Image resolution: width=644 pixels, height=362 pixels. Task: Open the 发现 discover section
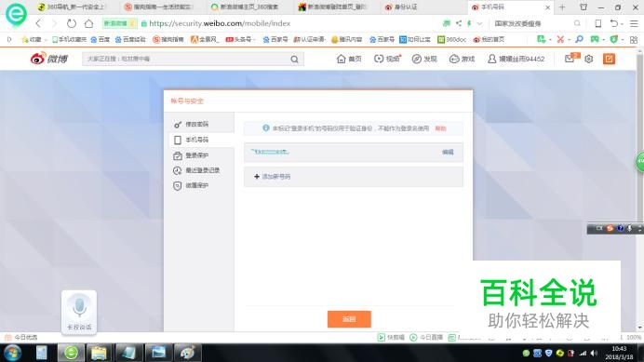pyautogui.click(x=424, y=60)
